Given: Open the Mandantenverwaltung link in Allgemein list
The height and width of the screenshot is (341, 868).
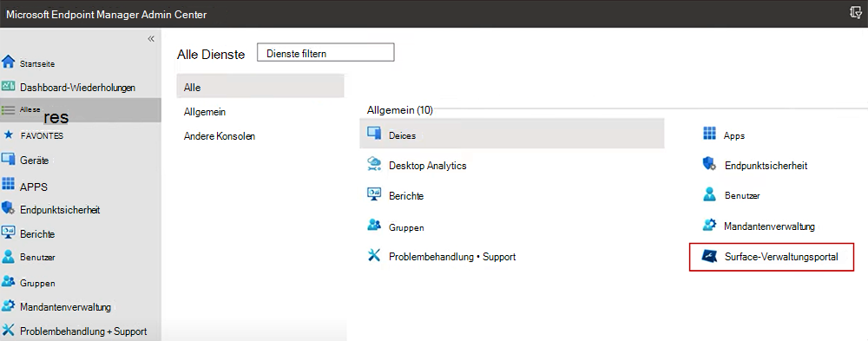Looking at the screenshot, I should (x=769, y=226).
